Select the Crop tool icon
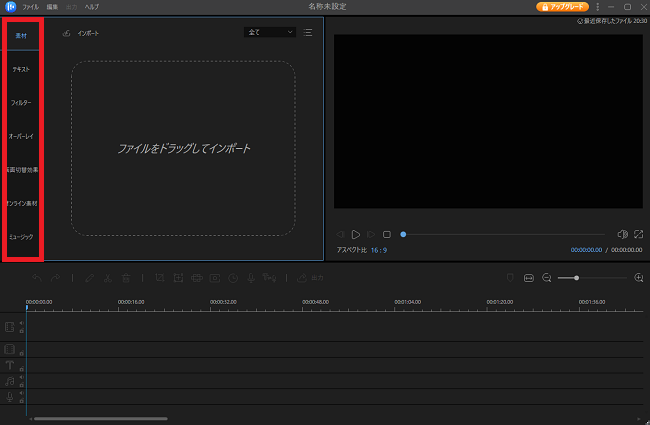The height and width of the screenshot is (425, 650). tap(160, 278)
